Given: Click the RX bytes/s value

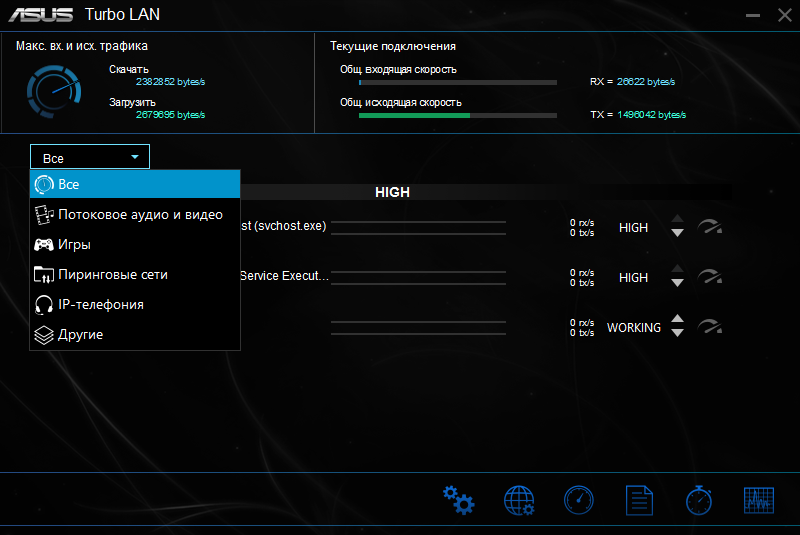Looking at the screenshot, I should [645, 82].
